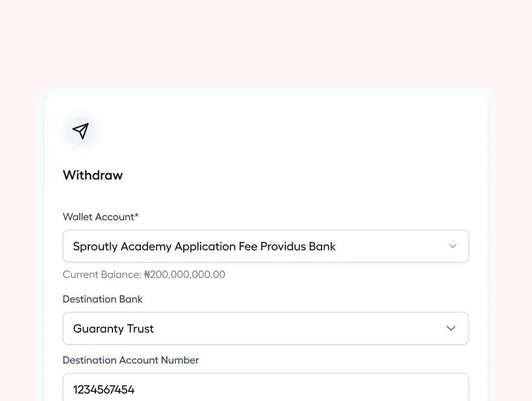
Task: Select the account number 1234567454
Action: tap(103, 390)
